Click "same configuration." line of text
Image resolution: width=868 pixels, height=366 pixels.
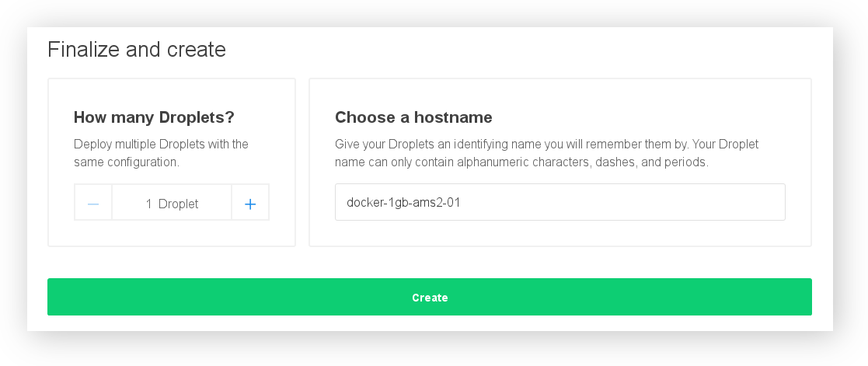[127, 162]
